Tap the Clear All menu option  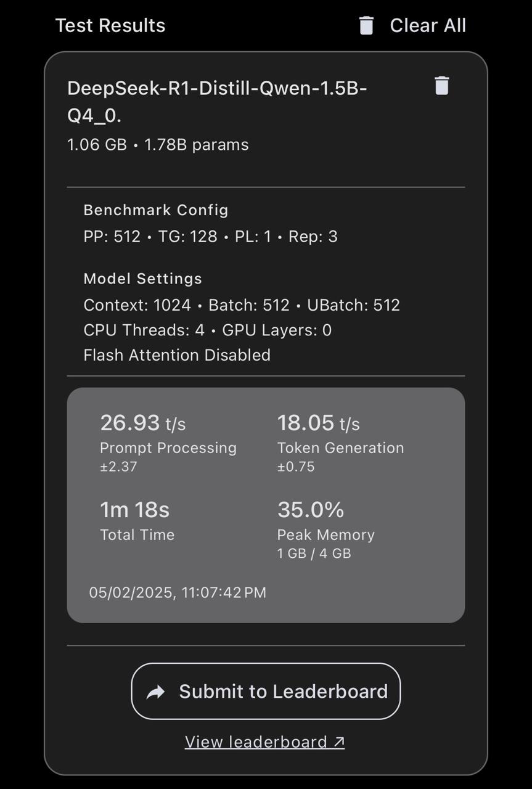pyautogui.click(x=427, y=25)
